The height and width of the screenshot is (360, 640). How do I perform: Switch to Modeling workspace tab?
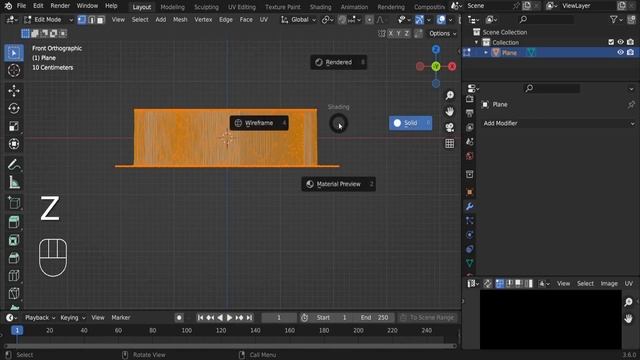172,7
